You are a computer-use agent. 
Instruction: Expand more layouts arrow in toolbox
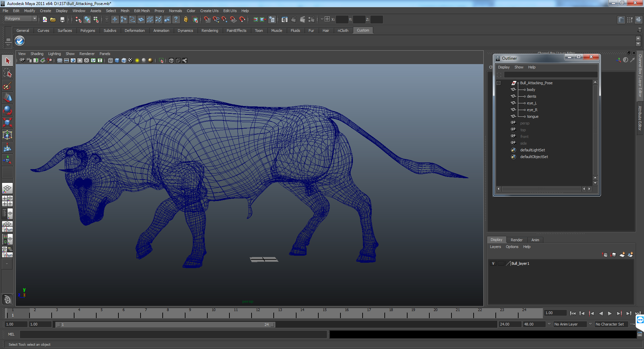click(x=7, y=264)
